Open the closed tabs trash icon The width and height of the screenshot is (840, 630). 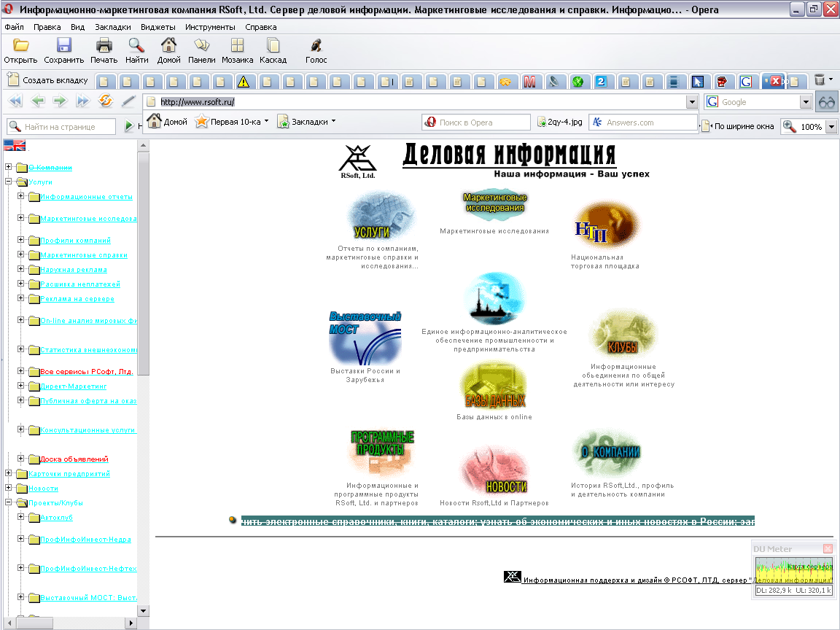pos(820,79)
